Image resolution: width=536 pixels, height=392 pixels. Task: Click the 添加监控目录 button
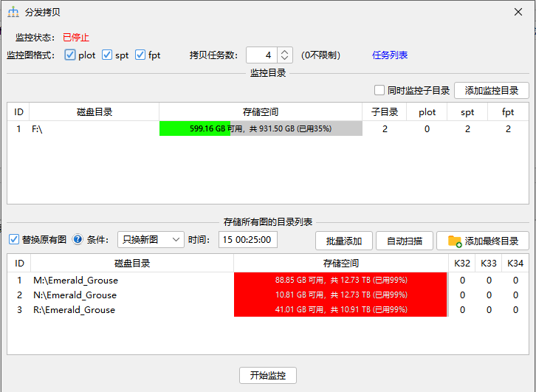coord(491,91)
